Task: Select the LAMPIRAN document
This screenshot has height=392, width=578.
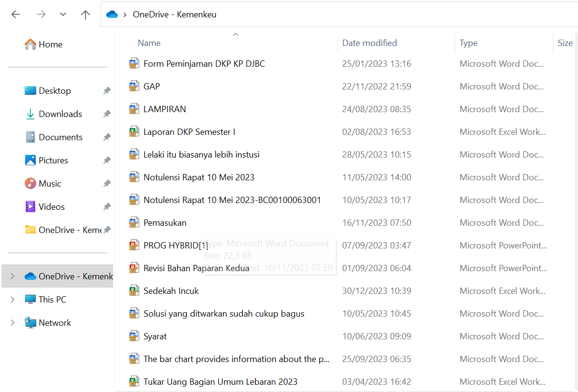Action: [x=164, y=109]
